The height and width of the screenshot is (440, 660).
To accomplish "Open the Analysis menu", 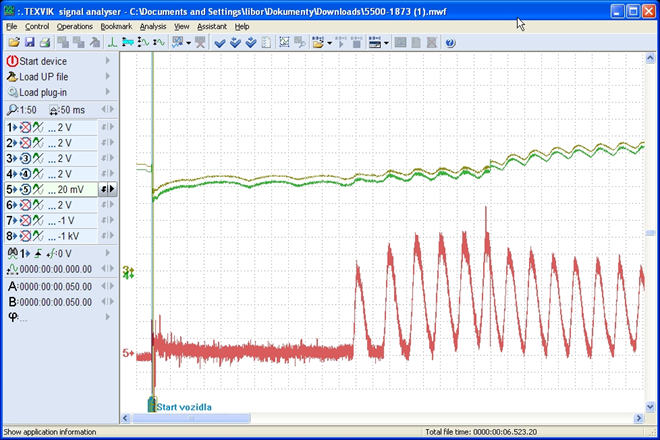I will pyautogui.click(x=153, y=27).
